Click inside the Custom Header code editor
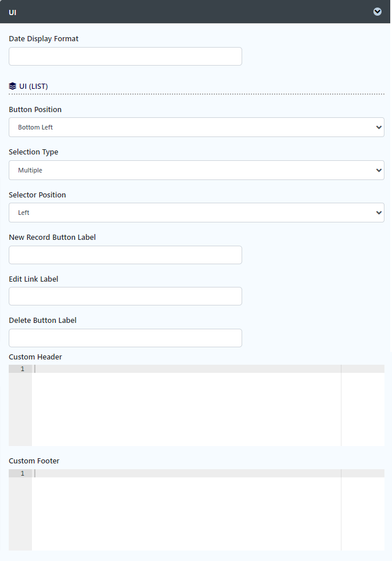Image resolution: width=392 pixels, height=561 pixels. 186,405
